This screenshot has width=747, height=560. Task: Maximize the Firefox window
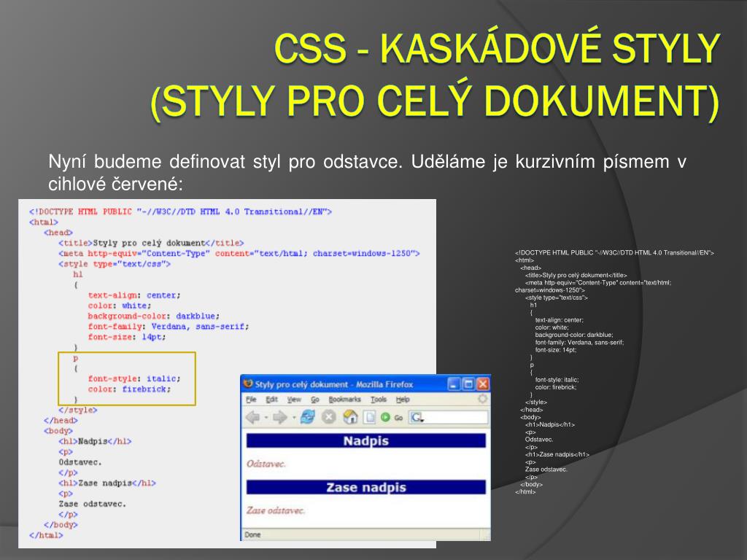click(468, 384)
